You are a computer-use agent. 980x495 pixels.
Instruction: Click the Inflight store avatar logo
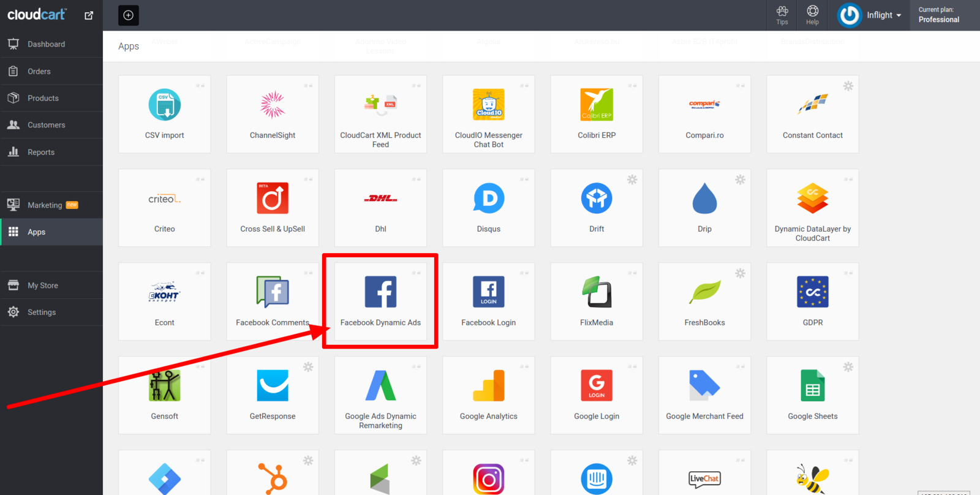[x=850, y=15]
